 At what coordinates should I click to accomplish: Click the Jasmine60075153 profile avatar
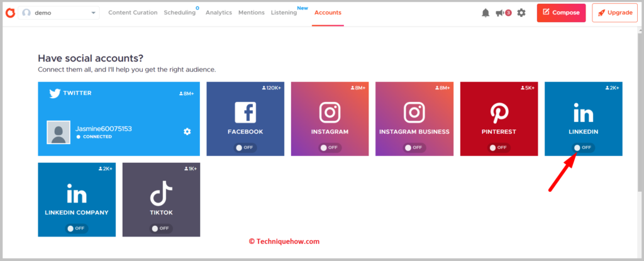coord(58,132)
